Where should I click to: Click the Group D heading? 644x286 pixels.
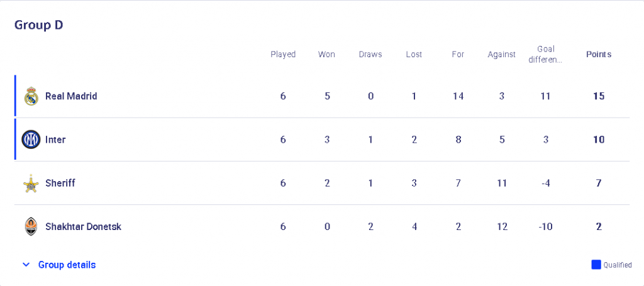tap(38, 25)
